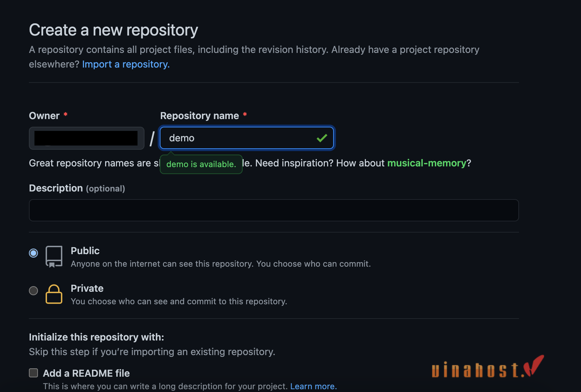Click the 'Learn more' link about README files
Screen dimensions: 581x392
coord(313,386)
